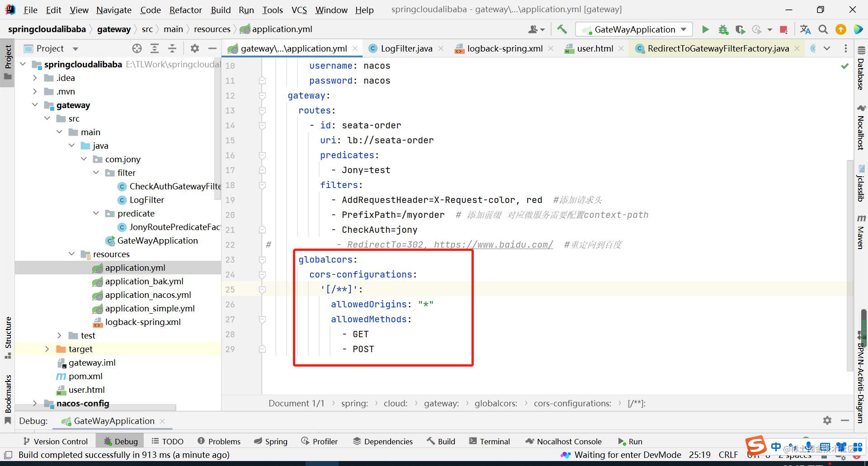This screenshot has height=466, width=868.
Task: Click the editor vertical scrollbar
Action: click(850, 266)
